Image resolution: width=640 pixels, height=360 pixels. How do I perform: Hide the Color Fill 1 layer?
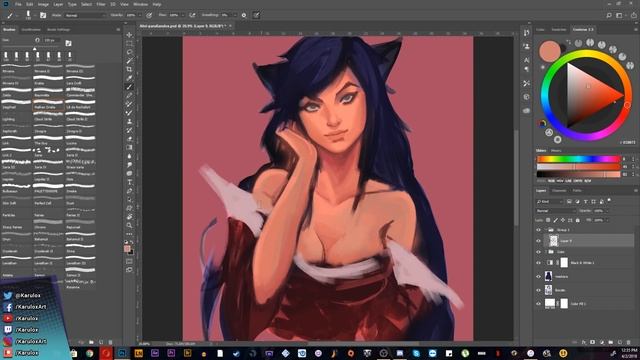tap(538, 303)
